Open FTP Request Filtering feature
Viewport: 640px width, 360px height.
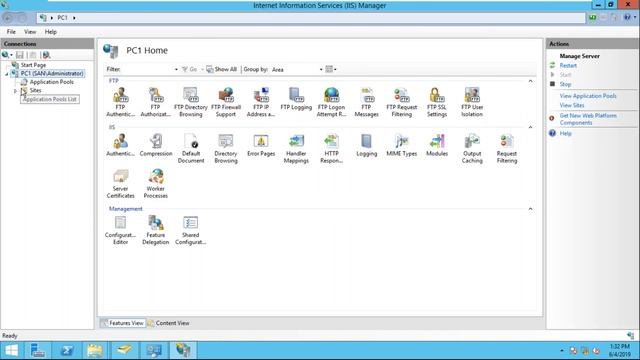402,102
